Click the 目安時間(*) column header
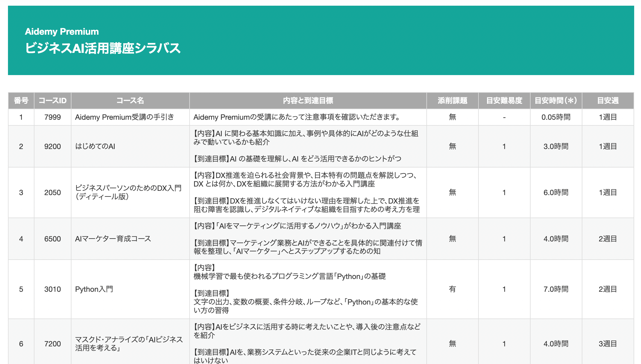 point(556,101)
